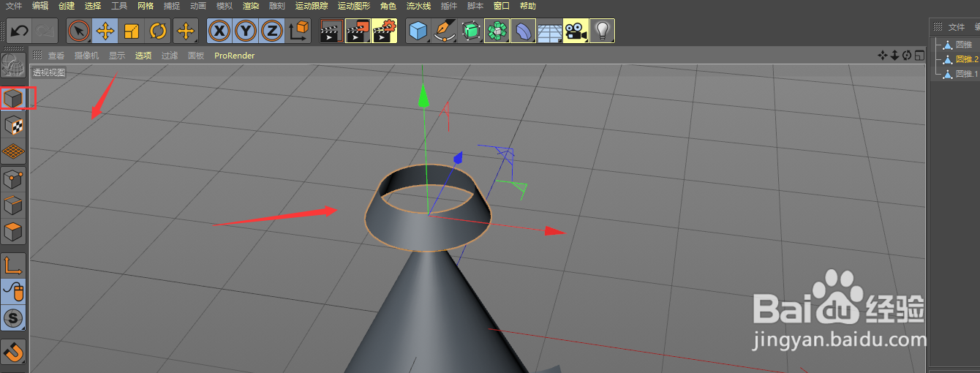The height and width of the screenshot is (373, 980).
Task: Click the greyed Redo arrow icon
Action: [45, 31]
